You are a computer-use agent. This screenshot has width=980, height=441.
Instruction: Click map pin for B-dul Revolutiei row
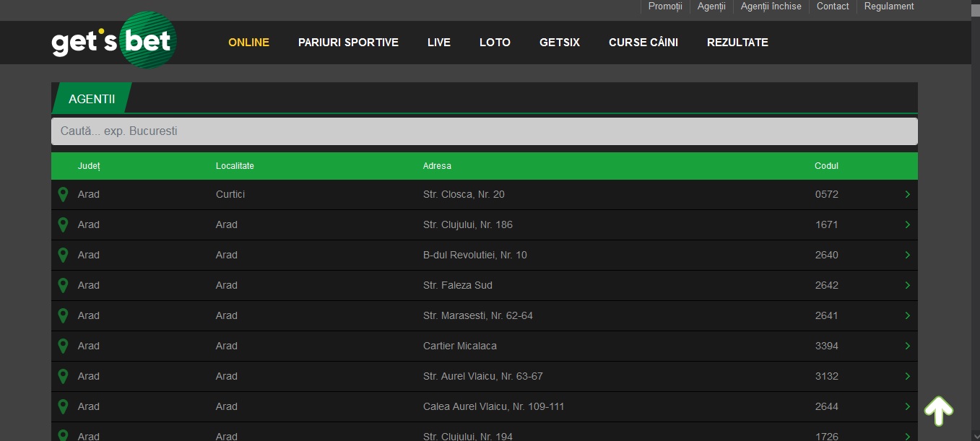point(63,255)
